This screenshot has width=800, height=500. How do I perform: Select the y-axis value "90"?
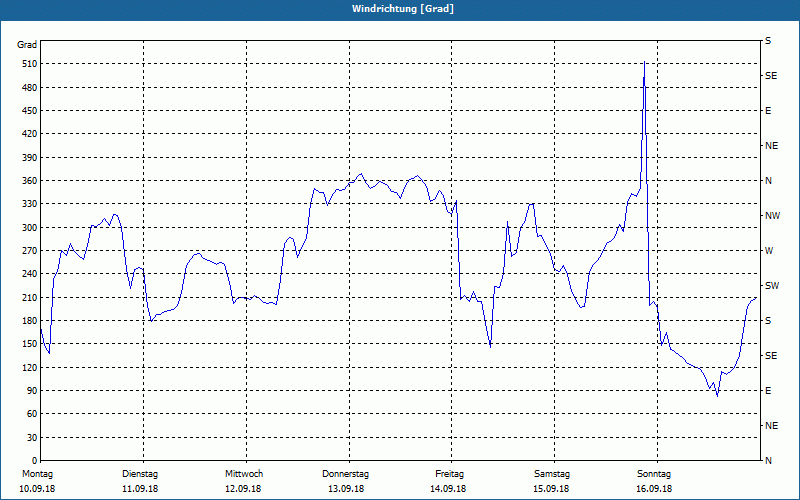tap(32, 391)
